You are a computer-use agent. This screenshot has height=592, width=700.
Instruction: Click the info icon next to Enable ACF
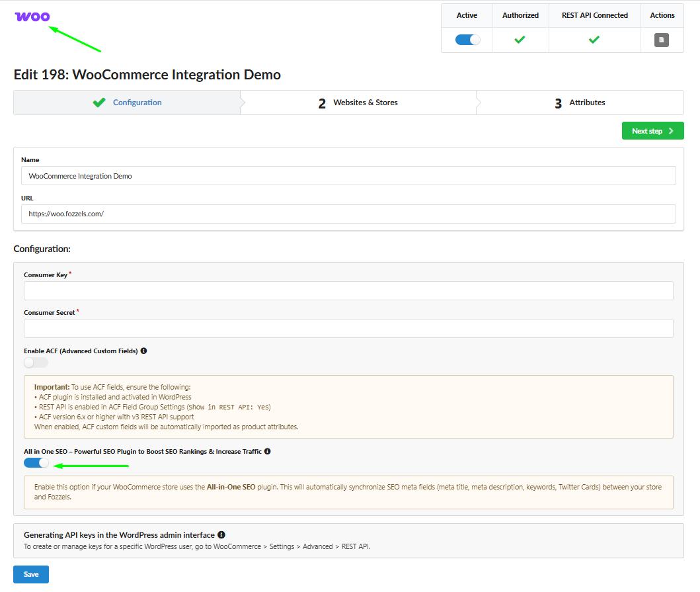tap(143, 351)
